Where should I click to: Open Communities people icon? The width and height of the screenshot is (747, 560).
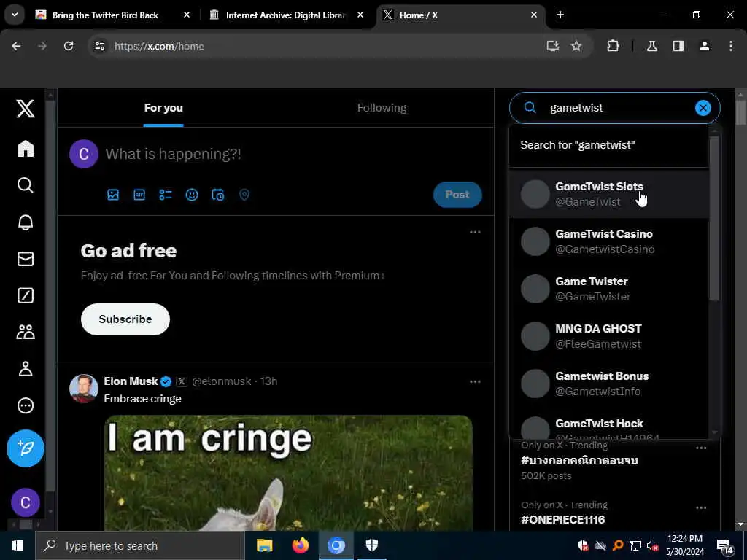(26, 332)
